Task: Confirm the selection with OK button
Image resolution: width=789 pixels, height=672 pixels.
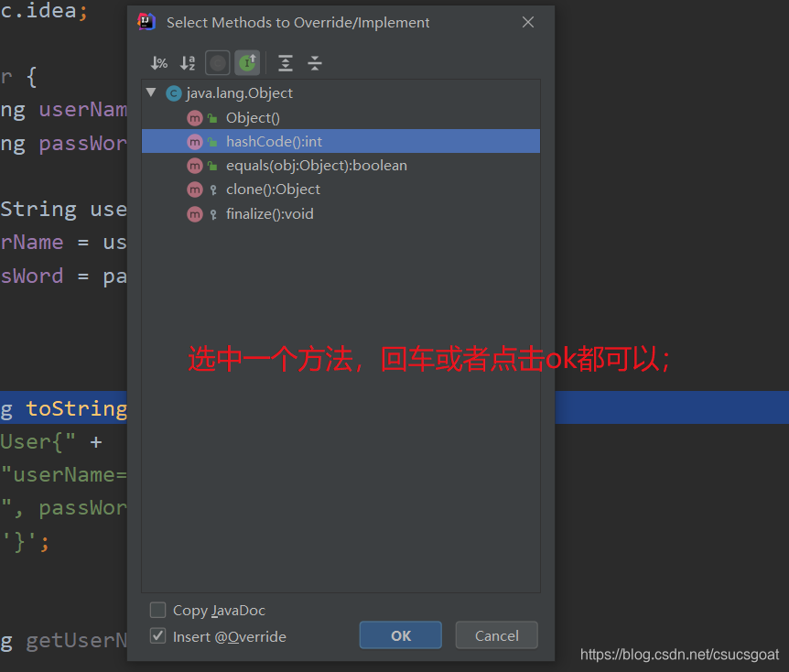Action: coord(401,635)
